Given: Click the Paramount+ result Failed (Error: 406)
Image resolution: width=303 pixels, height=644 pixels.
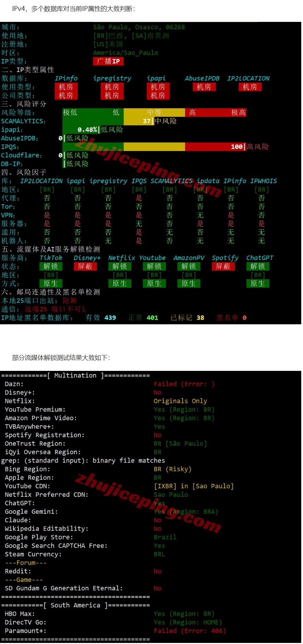Looking at the screenshot, I should point(190,631).
